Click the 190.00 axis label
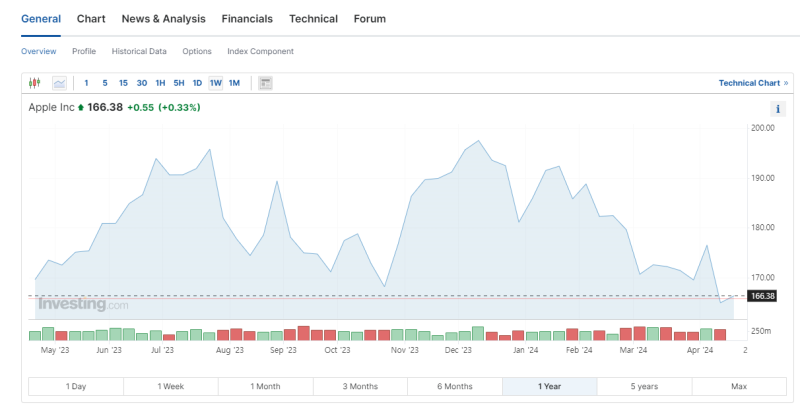Screen dimensions: 800x407 coord(763,178)
